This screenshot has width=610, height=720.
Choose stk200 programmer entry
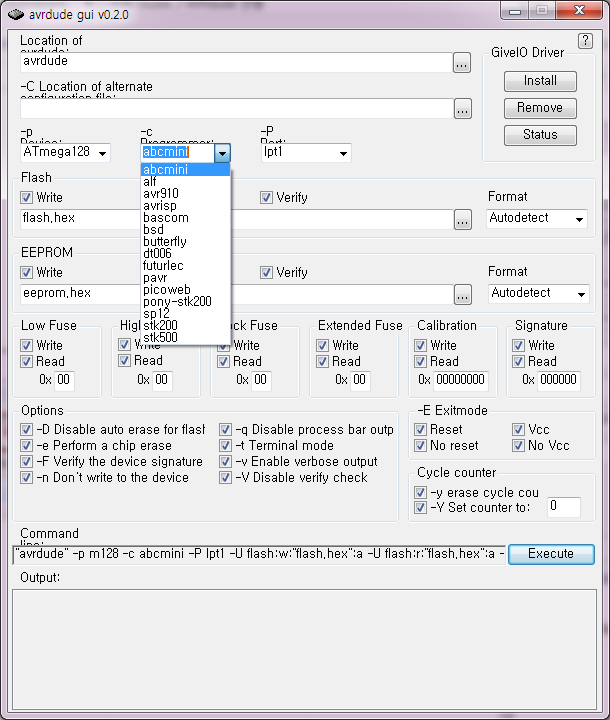(185, 326)
